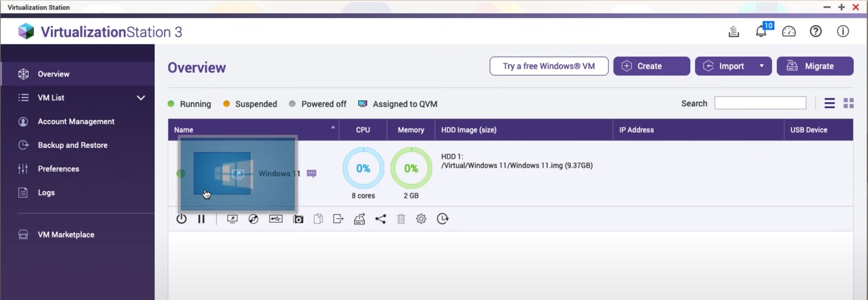Click the CPU 0% usage gauge
Screen dimensions: 868x300
coord(363,168)
